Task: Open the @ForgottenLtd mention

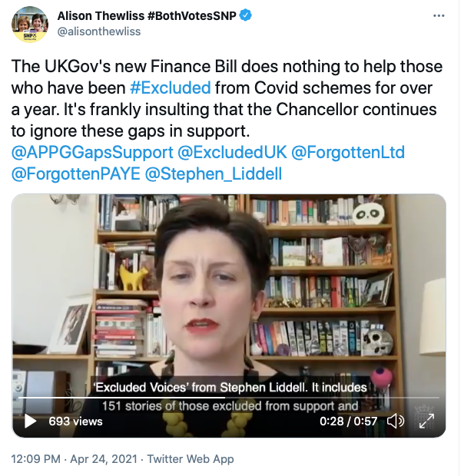Action: 348,152
